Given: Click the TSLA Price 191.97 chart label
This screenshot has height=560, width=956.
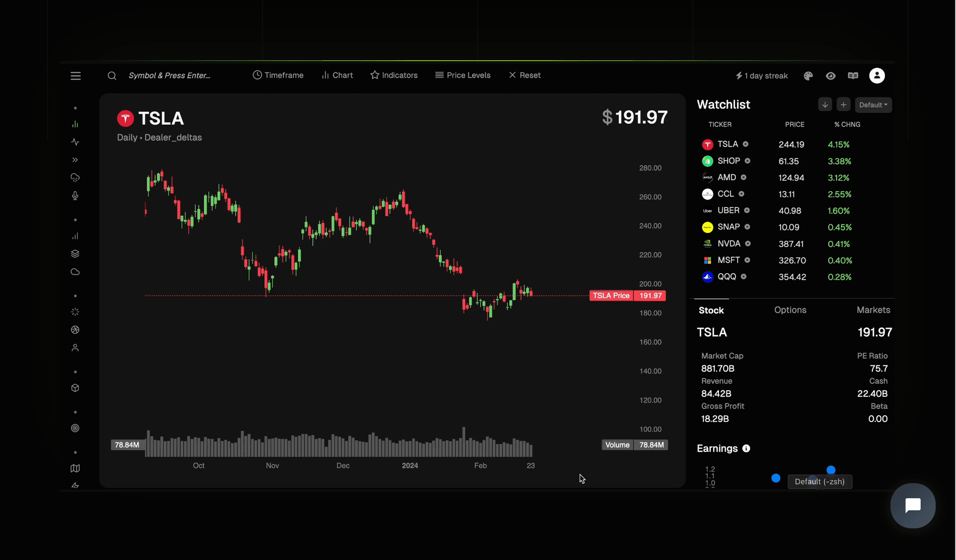Looking at the screenshot, I should 627,296.
